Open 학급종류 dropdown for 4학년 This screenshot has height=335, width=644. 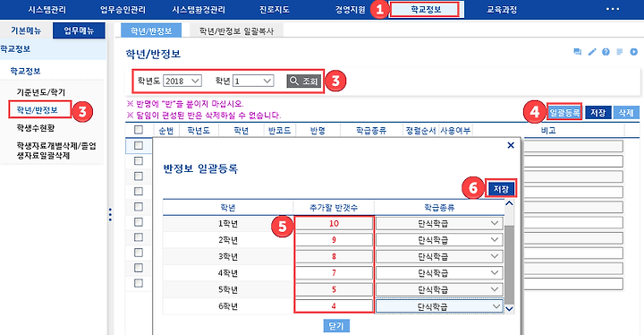tap(439, 273)
